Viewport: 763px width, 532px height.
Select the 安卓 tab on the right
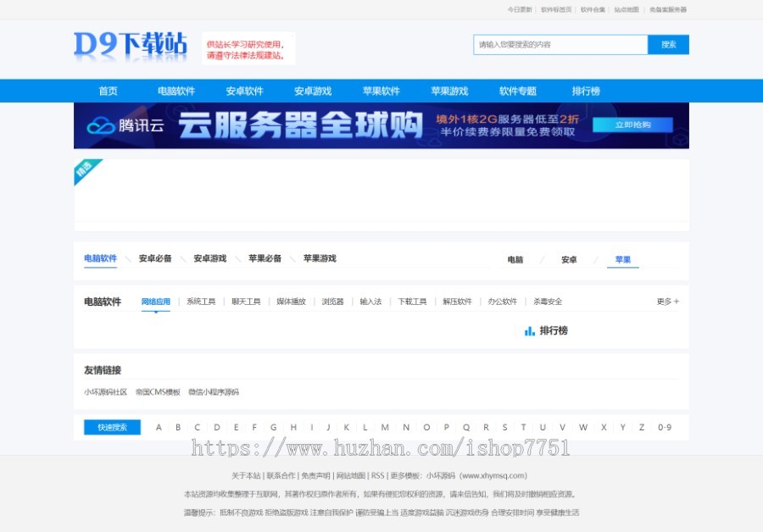(x=569, y=260)
